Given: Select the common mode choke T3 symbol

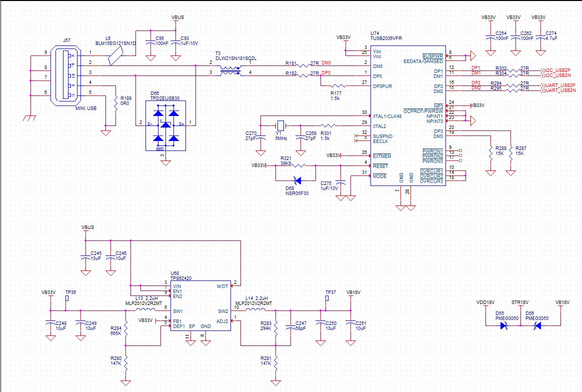Looking at the screenshot, I should pyautogui.click(x=230, y=71).
